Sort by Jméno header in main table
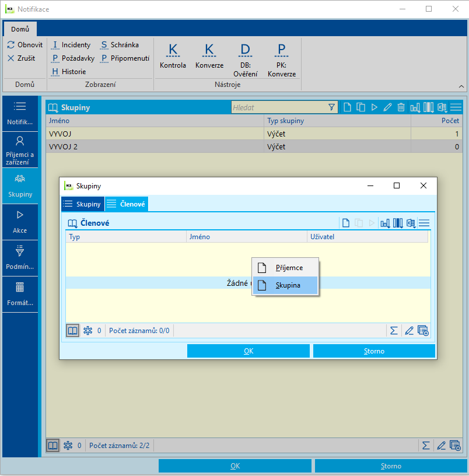Image resolution: width=469 pixels, height=476 pixels. point(155,121)
